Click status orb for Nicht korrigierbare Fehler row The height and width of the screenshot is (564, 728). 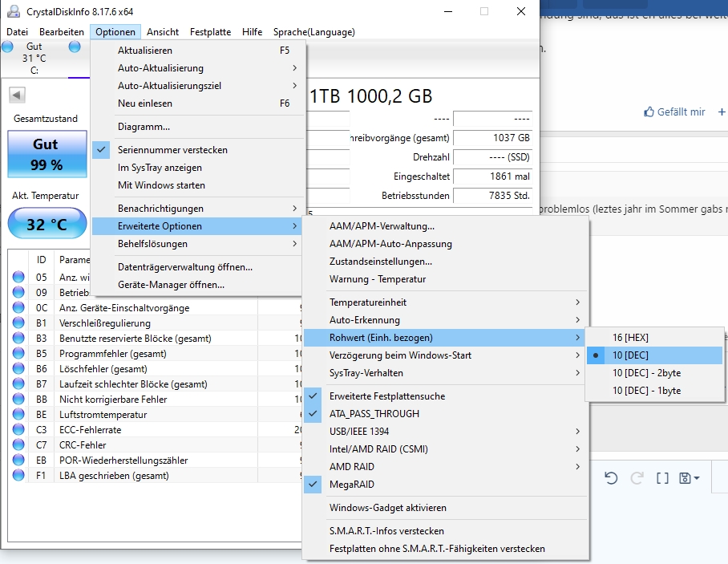click(x=18, y=399)
